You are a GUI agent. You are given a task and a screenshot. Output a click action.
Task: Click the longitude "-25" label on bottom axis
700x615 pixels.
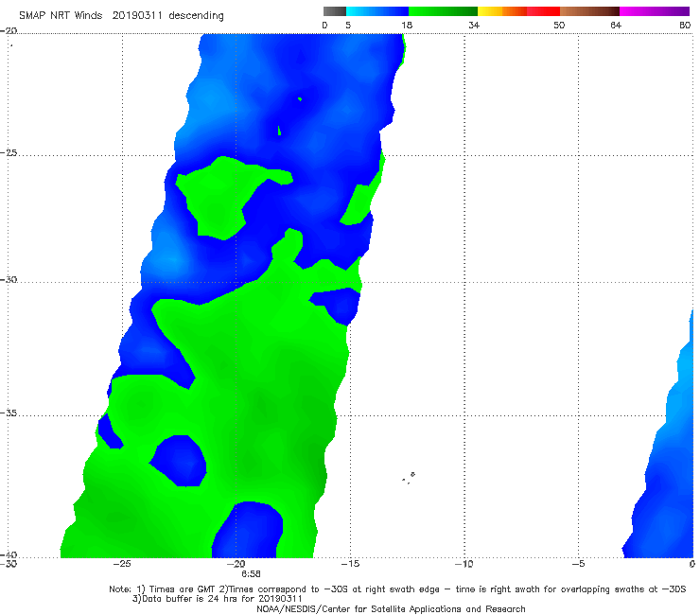point(122,564)
